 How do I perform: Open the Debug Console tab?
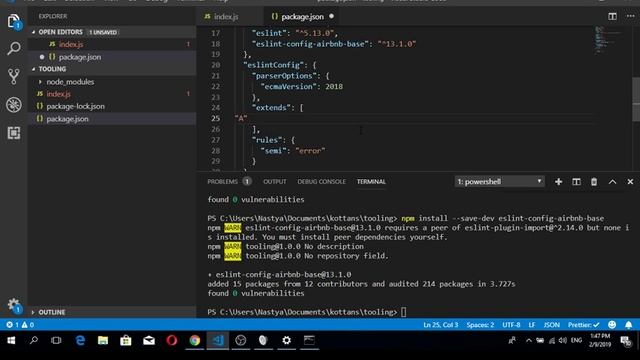tap(321, 182)
